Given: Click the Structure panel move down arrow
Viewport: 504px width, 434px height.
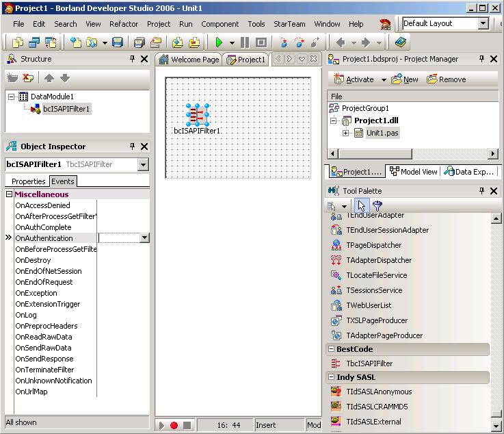Looking at the screenshot, I should [x=64, y=78].
